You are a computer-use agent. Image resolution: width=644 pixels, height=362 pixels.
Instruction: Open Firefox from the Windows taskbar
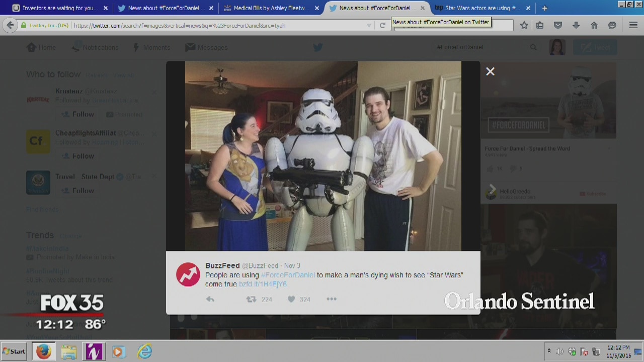coord(43,351)
